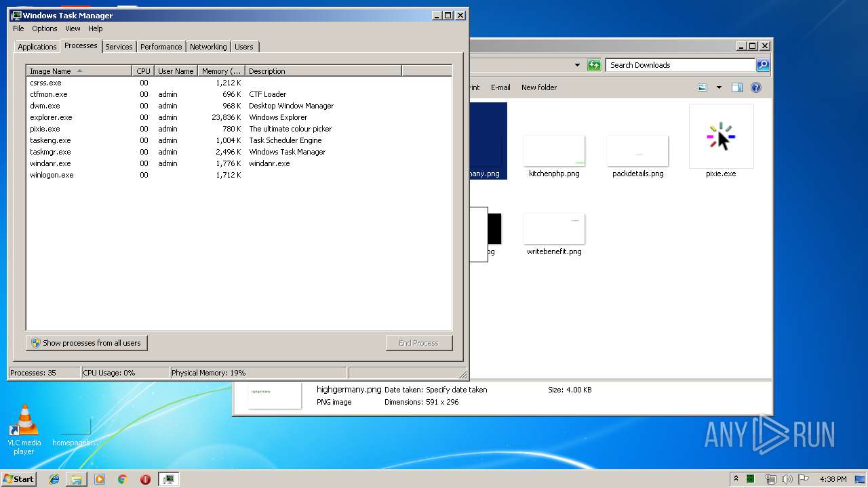Click the volume speaker tray icon
The width and height of the screenshot is (868, 488).
(x=787, y=479)
